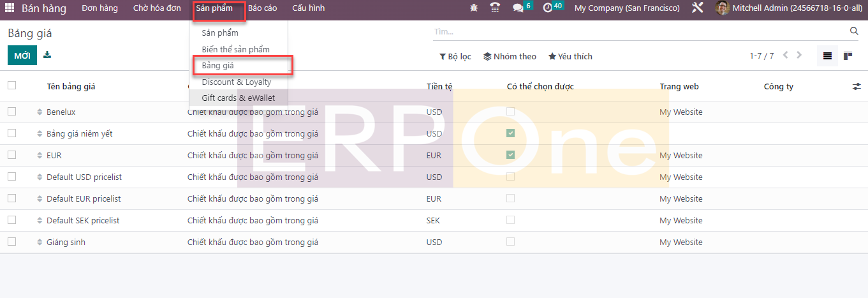The height and width of the screenshot is (298, 868).
Task: Toggle the select-all header checkbox
Action: [11, 86]
